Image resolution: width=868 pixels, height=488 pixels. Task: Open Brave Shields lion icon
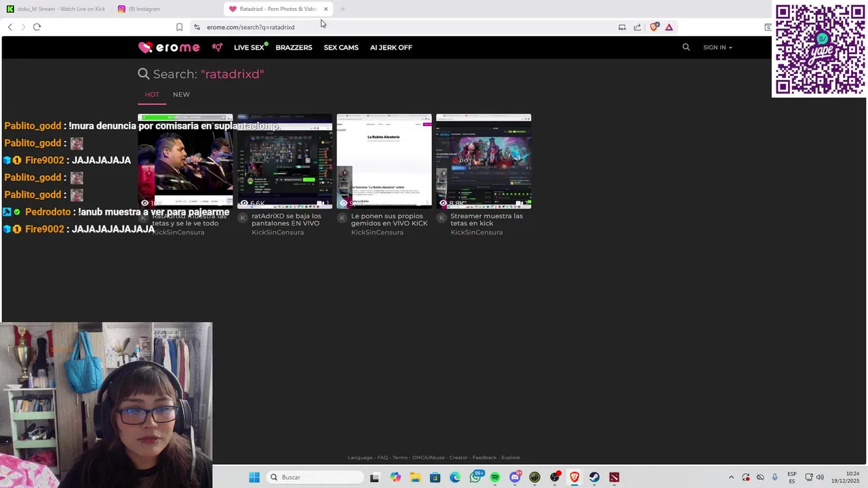click(654, 27)
